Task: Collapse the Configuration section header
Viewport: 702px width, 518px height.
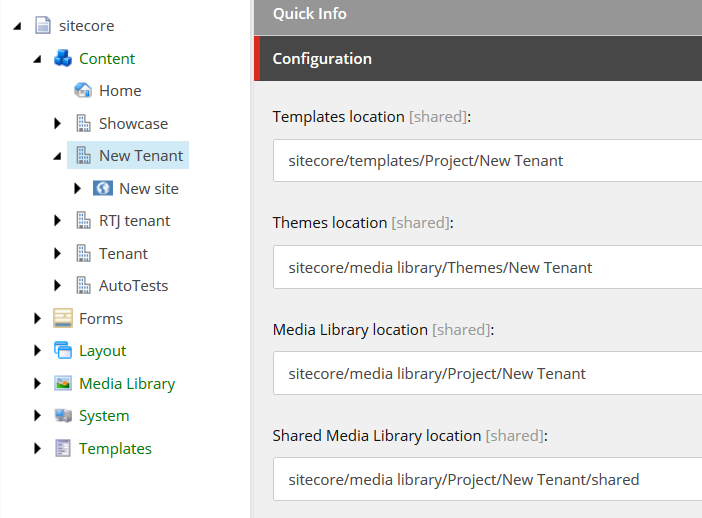Action: 478,59
